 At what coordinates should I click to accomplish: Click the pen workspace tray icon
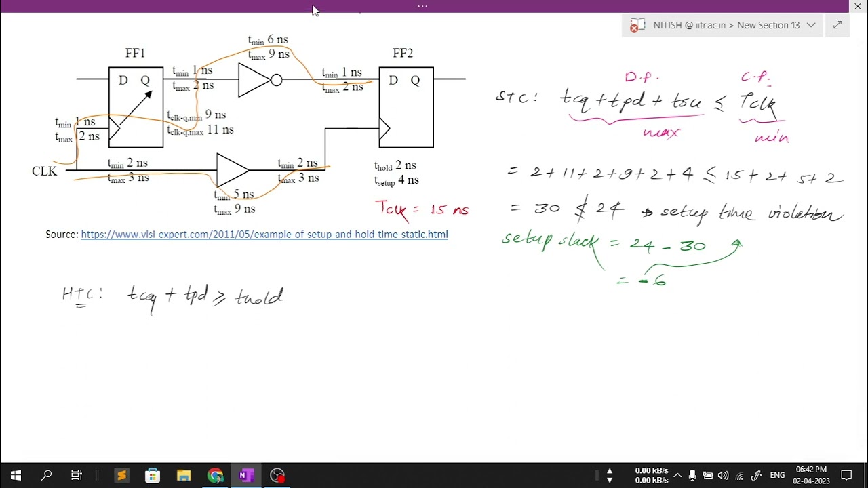coord(757,475)
